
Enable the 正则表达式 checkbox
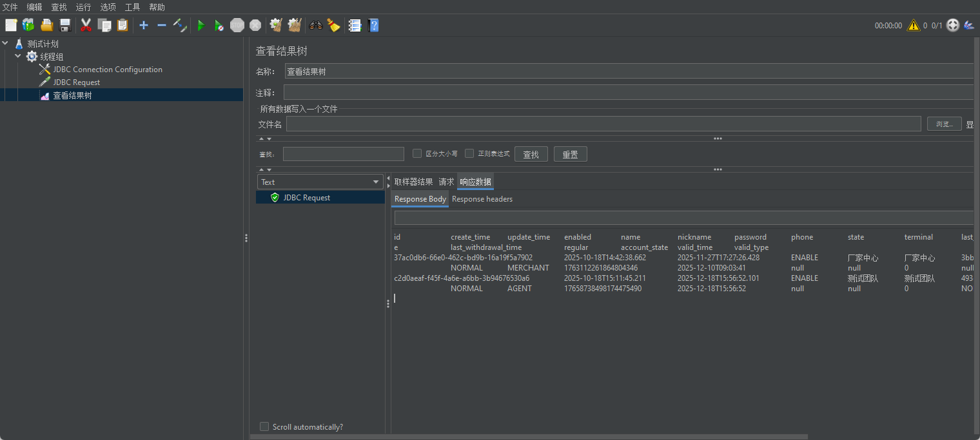tap(469, 153)
